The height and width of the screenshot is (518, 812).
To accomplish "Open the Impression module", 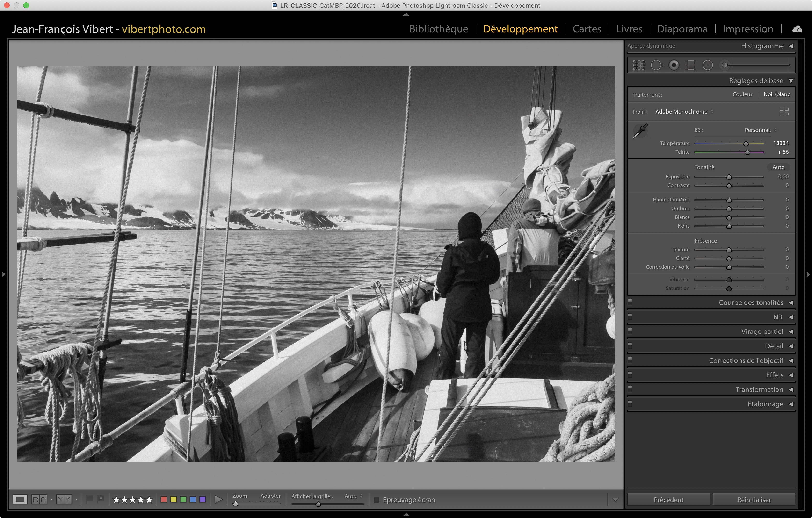I will (747, 29).
